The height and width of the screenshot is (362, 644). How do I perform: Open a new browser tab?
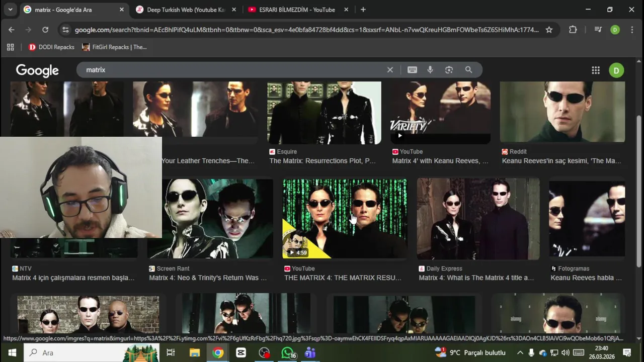coord(363,10)
